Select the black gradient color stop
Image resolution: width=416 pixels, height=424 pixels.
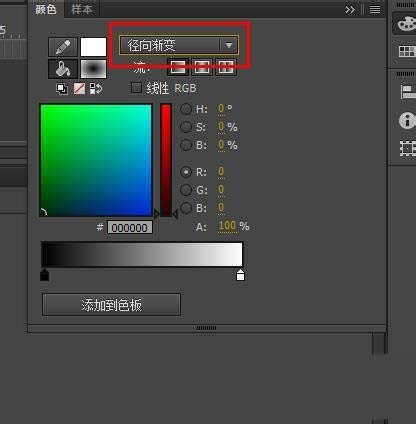coord(44,275)
